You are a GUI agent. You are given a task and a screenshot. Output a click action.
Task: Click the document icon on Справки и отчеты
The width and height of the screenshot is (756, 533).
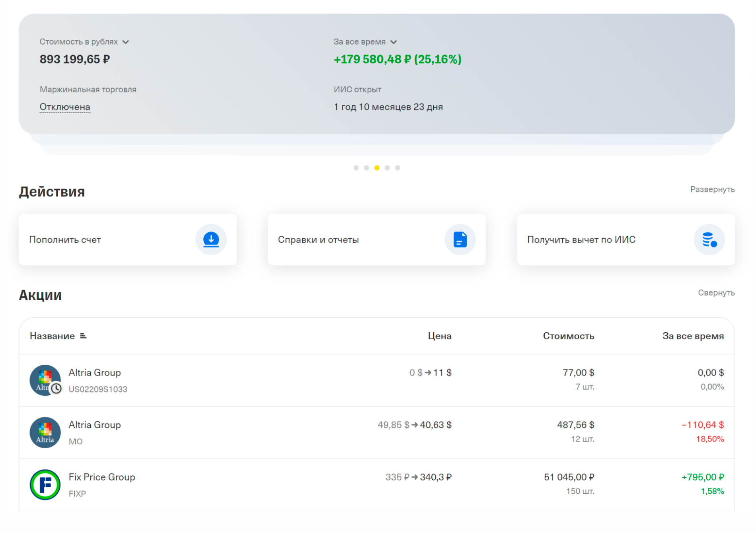tap(460, 240)
